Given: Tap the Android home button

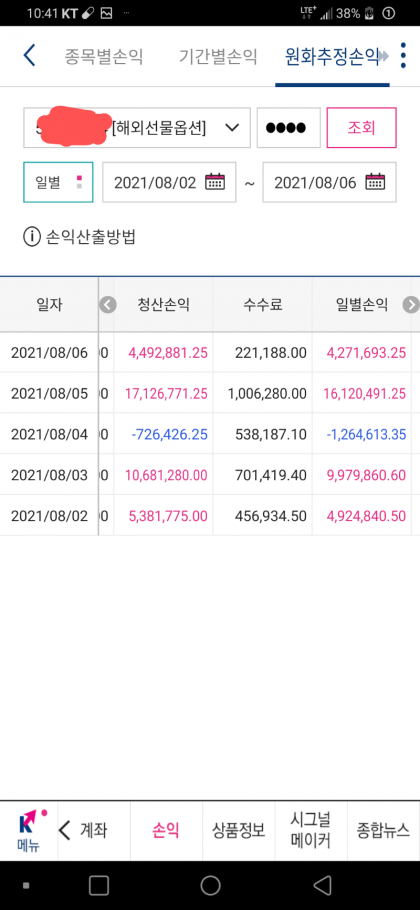Looking at the screenshot, I should click(210, 885).
